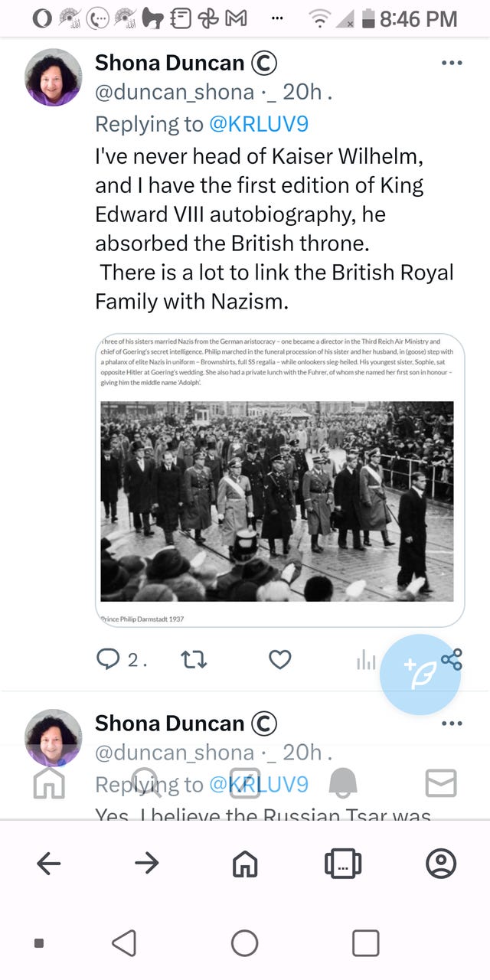Open more options on second tweet
The width and height of the screenshot is (490, 980).
(452, 724)
